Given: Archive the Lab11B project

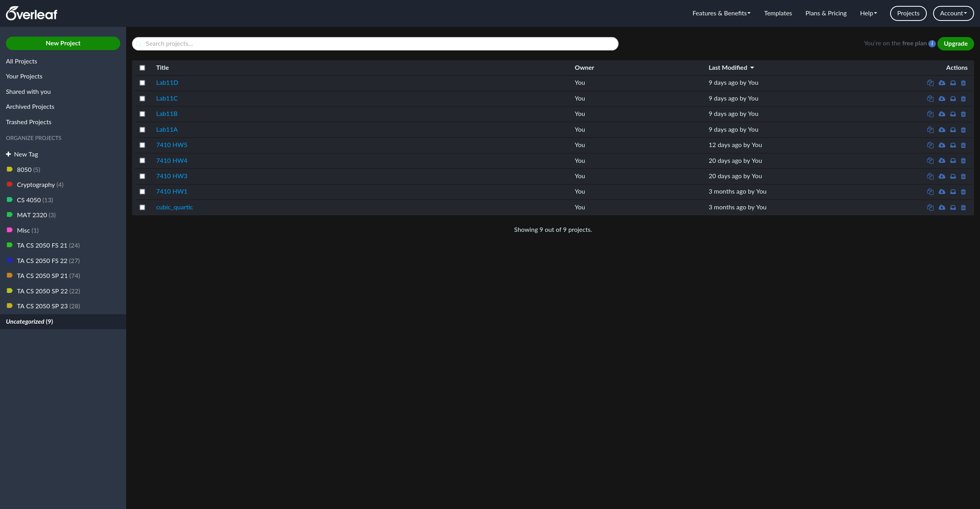Looking at the screenshot, I should coord(953,114).
